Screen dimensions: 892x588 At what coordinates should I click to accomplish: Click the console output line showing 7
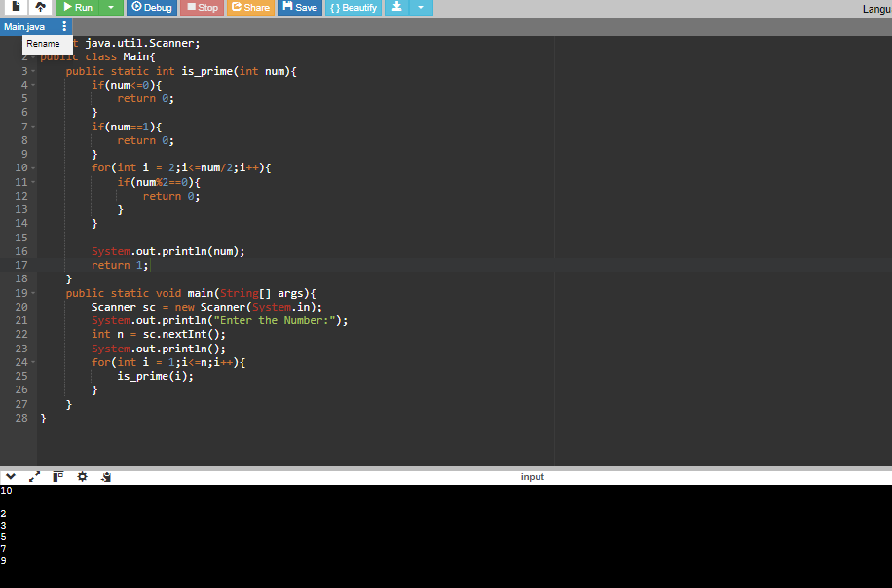pyautogui.click(x=4, y=549)
